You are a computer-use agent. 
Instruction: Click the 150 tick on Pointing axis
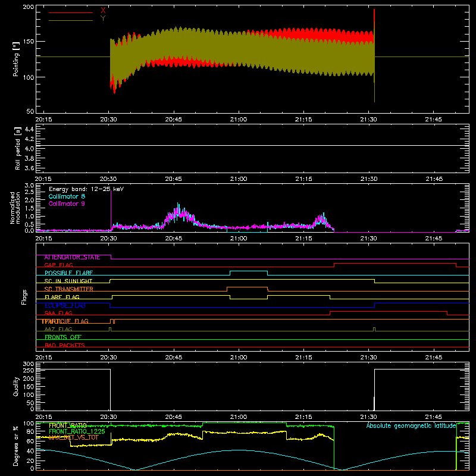pos(28,41)
